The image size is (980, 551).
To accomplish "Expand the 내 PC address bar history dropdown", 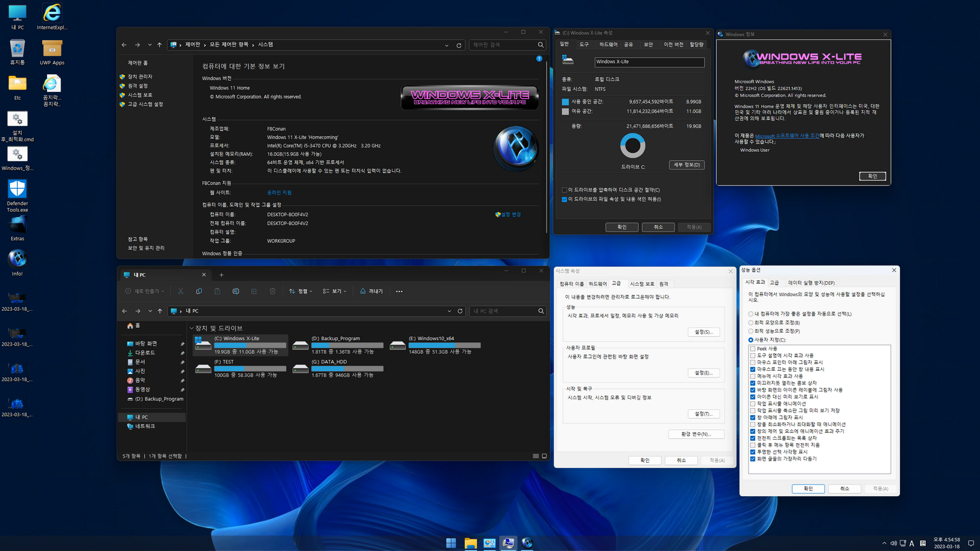I will tap(449, 311).
